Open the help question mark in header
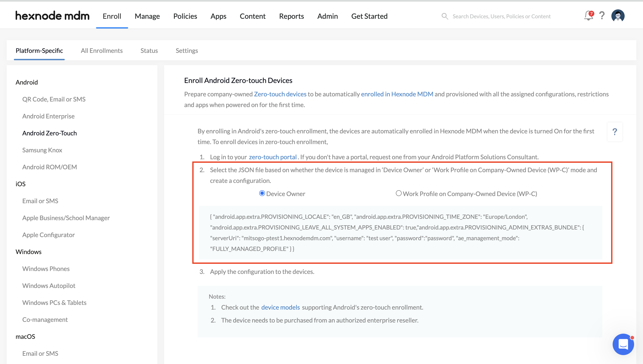The image size is (643, 364). tap(602, 16)
